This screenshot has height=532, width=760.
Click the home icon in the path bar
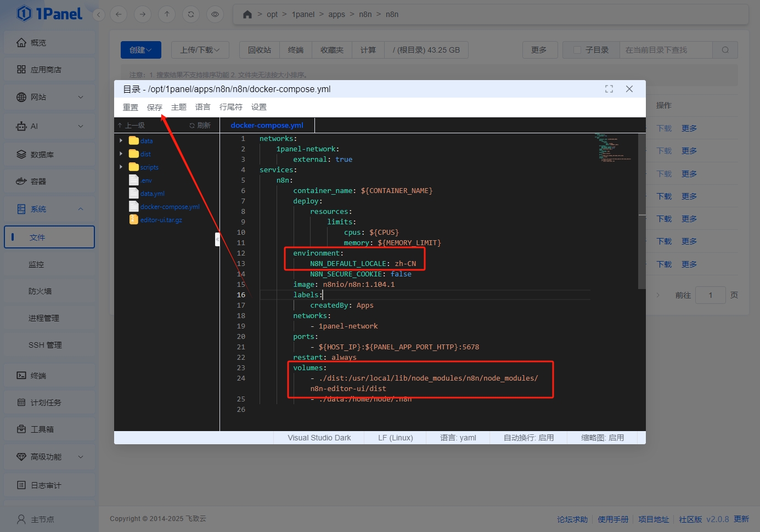pos(247,14)
